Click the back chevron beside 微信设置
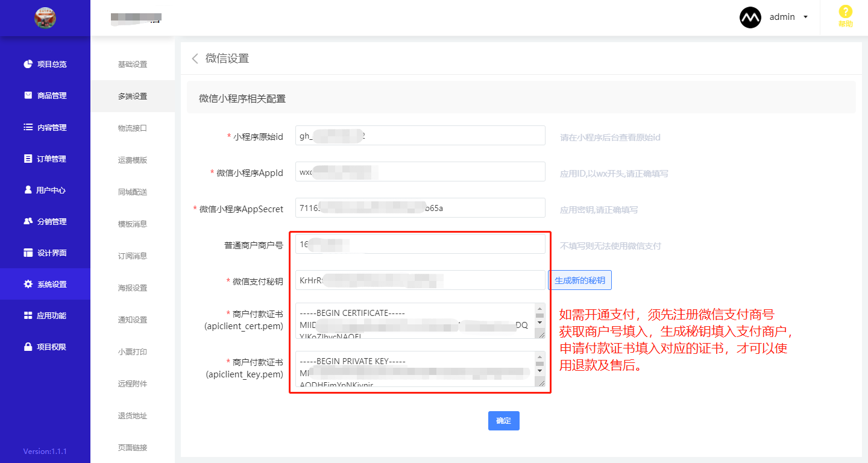Image resolution: width=868 pixels, height=463 pixels. pos(195,58)
